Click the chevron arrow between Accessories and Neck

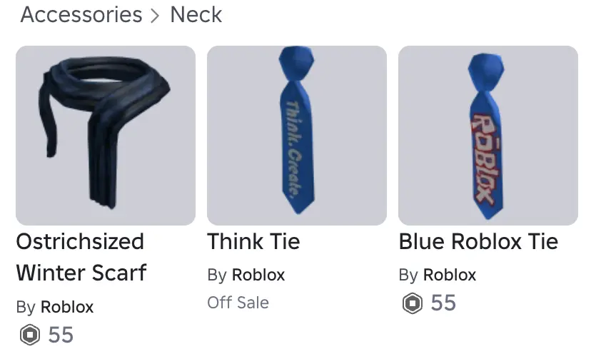point(155,16)
